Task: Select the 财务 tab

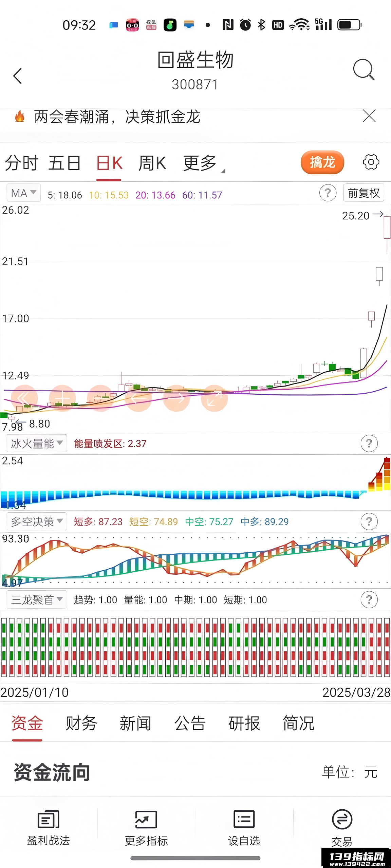Action: click(81, 723)
